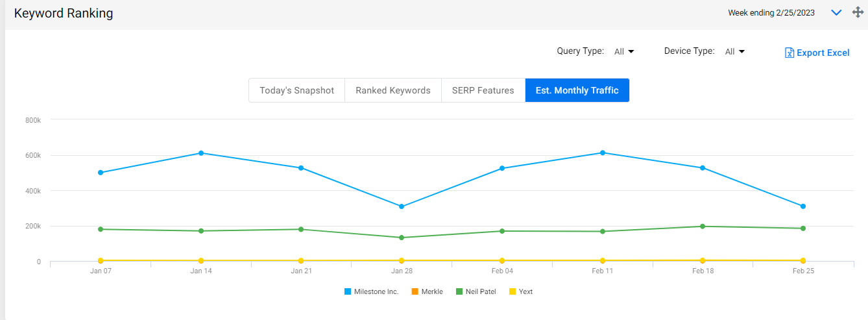Click the Device Type label
This screenshot has height=320, width=868.
[x=690, y=51]
